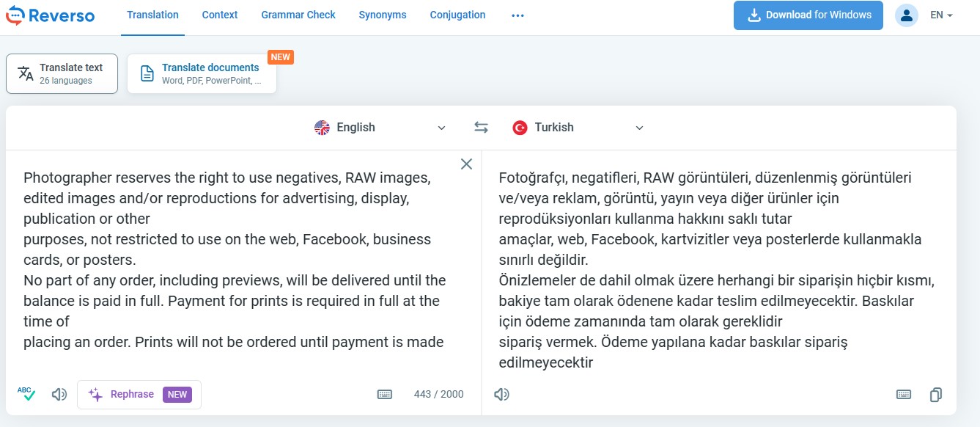Open the virtual keyboard for the translation panel
Viewport: 980px width, 427px height.
pyautogui.click(x=903, y=394)
